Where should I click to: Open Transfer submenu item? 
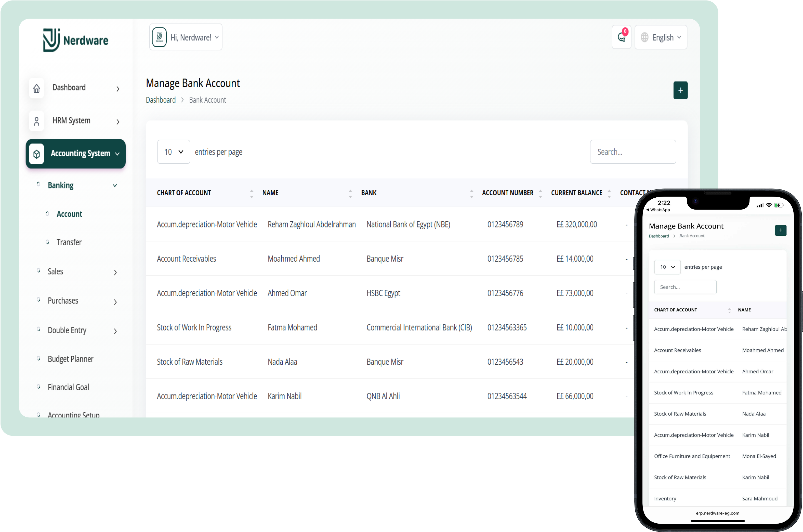(x=69, y=242)
